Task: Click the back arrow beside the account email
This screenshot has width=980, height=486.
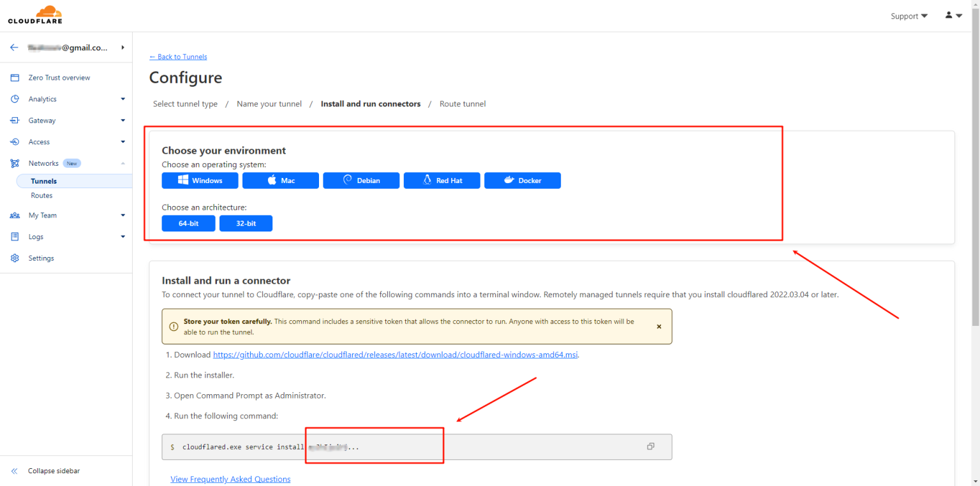Action: click(x=13, y=47)
